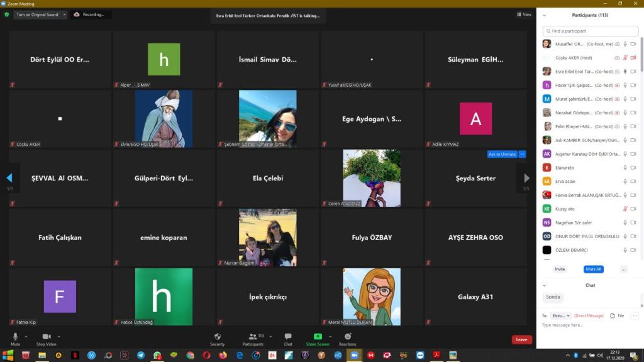Click the green encryption shield icon
The image size is (644, 362).
(x=6, y=14)
